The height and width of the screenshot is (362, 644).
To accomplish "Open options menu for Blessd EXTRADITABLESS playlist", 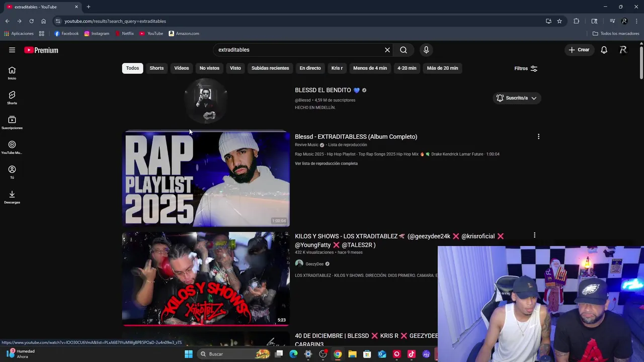I will (x=538, y=137).
